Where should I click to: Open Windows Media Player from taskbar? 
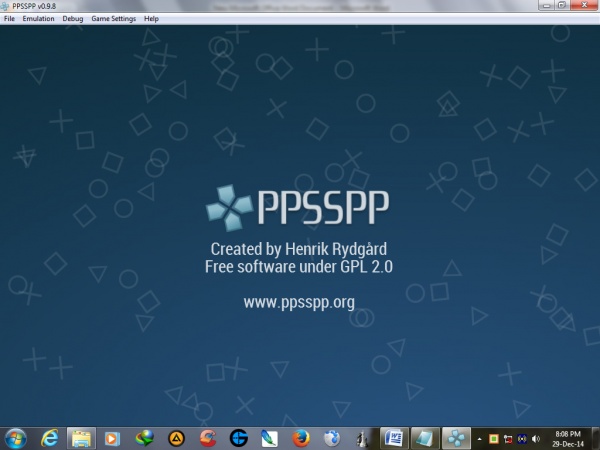112,439
